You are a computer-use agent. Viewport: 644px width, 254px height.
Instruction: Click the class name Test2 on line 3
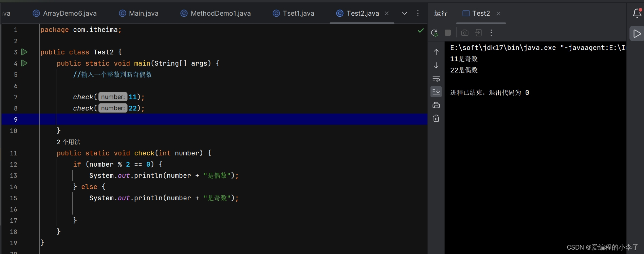pos(104,52)
